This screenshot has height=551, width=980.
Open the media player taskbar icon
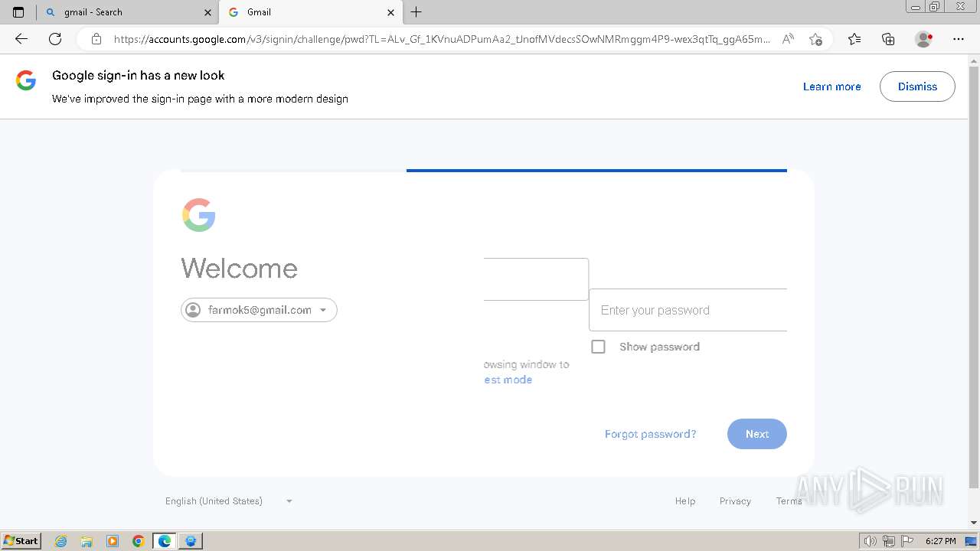[x=113, y=541]
